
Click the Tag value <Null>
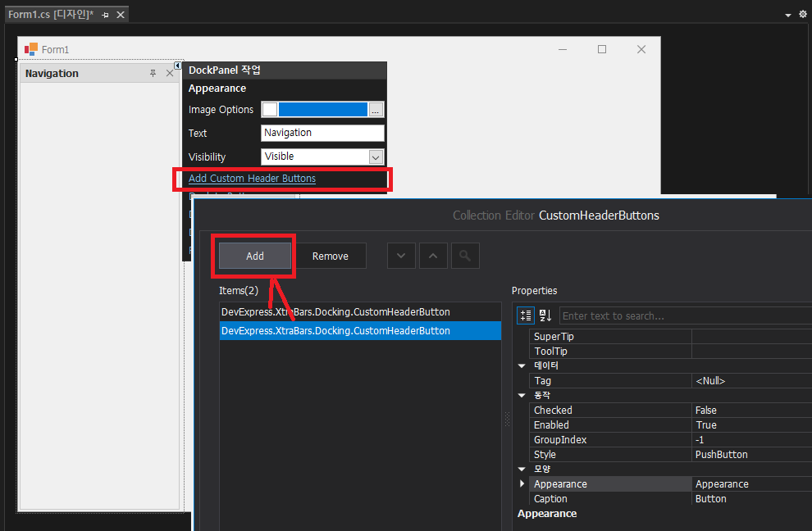[710, 381]
